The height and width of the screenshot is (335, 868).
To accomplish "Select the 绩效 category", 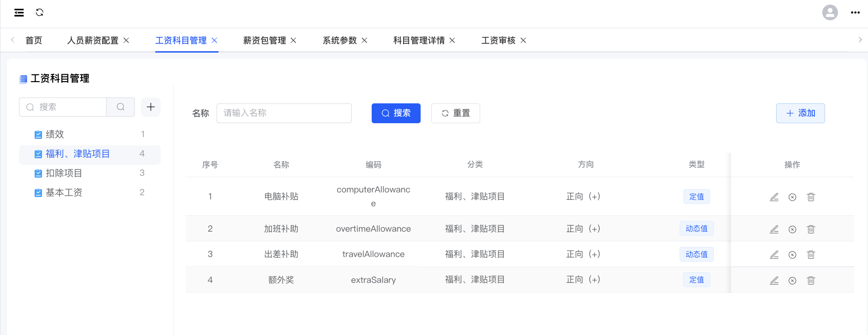I will pos(90,134).
